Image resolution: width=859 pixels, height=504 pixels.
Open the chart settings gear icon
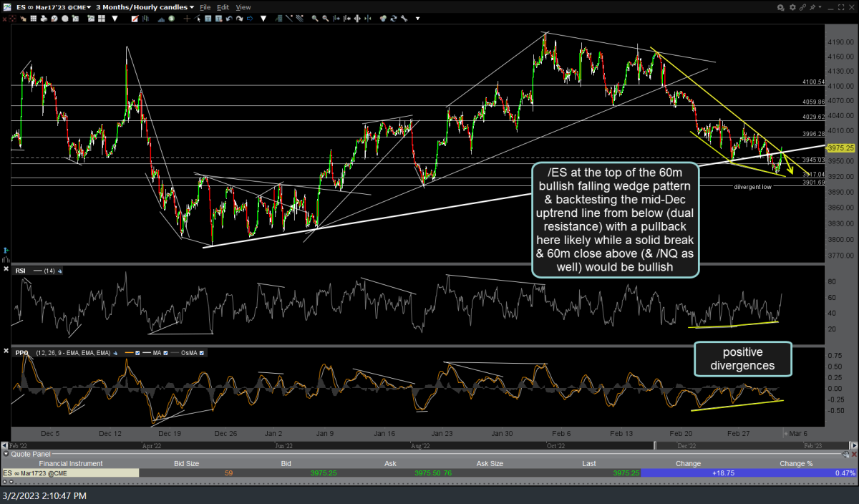click(x=792, y=6)
